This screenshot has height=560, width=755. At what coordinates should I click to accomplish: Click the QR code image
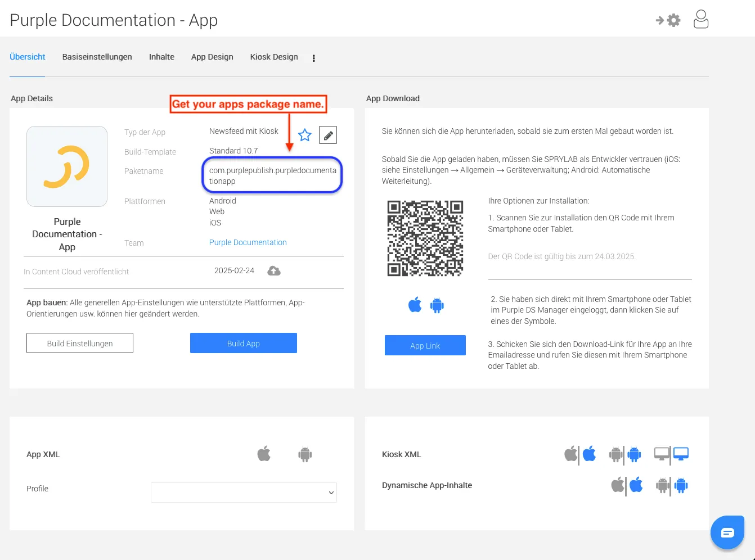point(425,238)
